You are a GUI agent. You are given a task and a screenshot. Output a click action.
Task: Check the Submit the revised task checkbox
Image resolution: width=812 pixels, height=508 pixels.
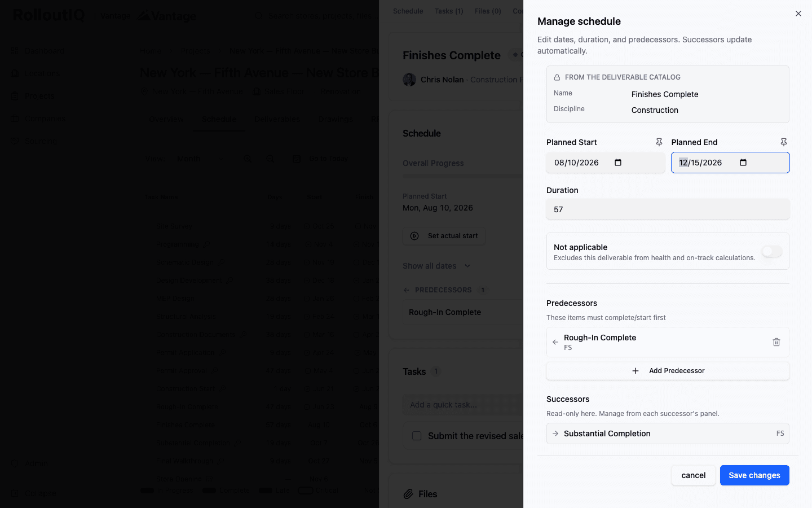point(417,436)
